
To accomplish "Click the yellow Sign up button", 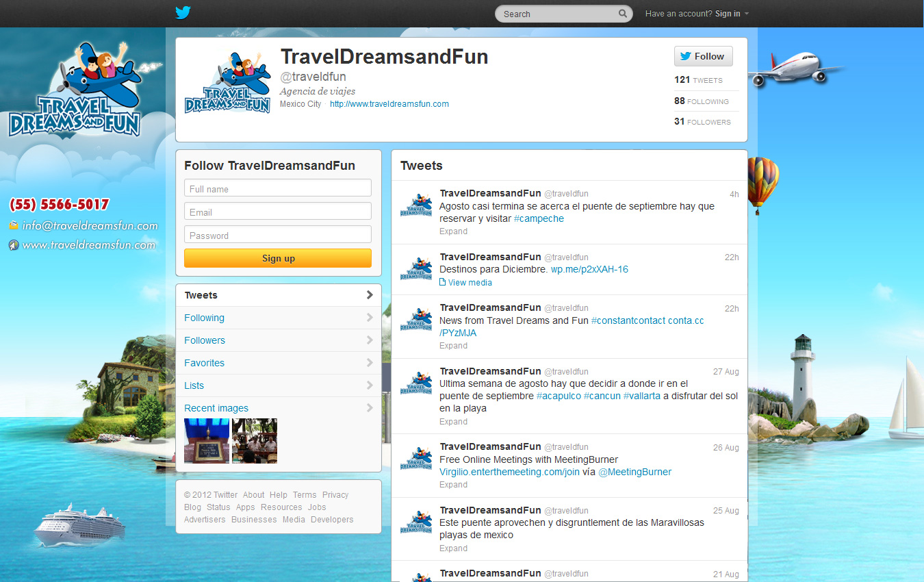I will [x=278, y=258].
